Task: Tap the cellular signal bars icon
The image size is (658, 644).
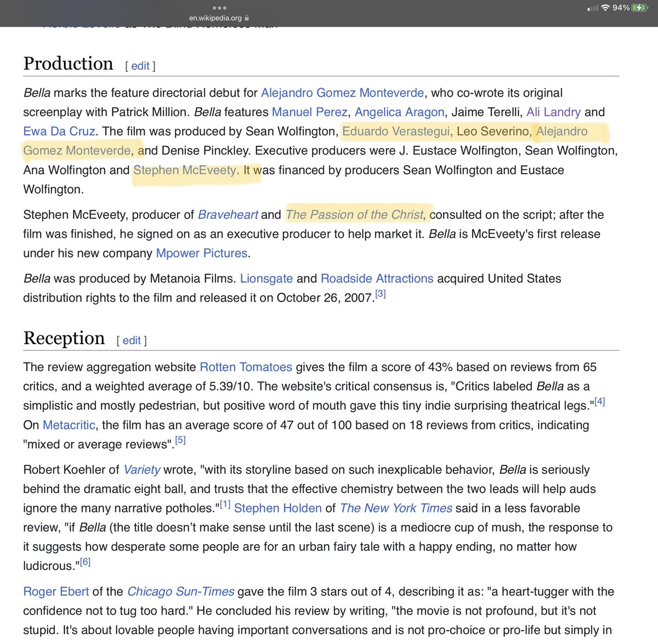Action: 593,8
